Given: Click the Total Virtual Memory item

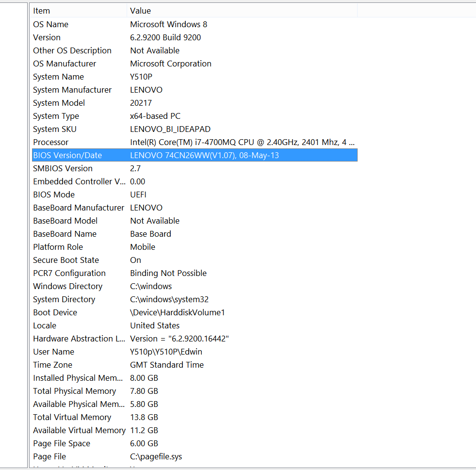Looking at the screenshot, I should (x=72, y=417).
